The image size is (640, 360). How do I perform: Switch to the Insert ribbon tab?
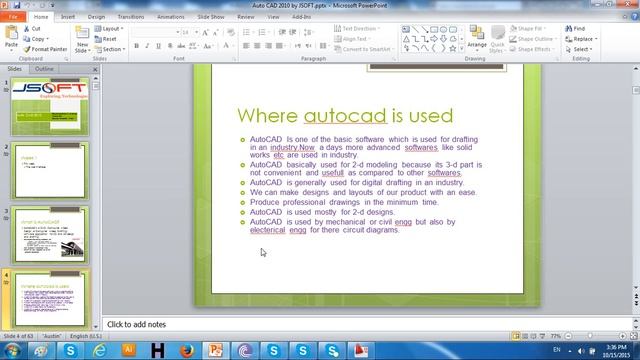click(x=68, y=17)
